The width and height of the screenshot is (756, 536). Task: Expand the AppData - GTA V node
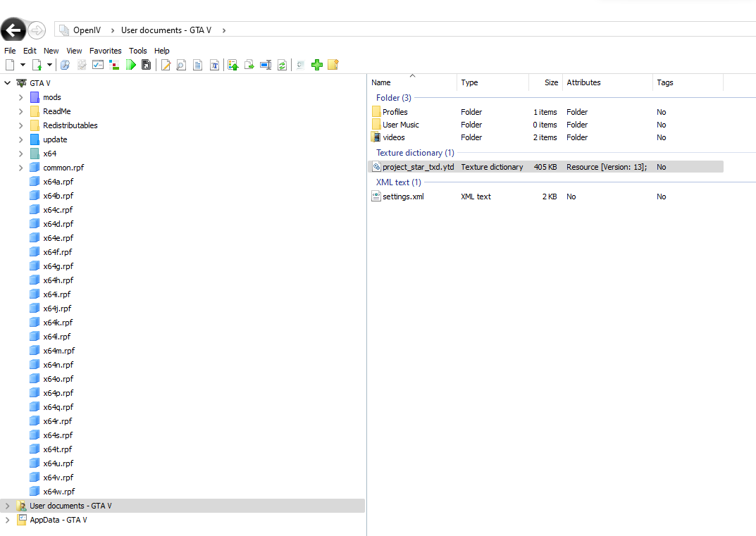pos(8,520)
